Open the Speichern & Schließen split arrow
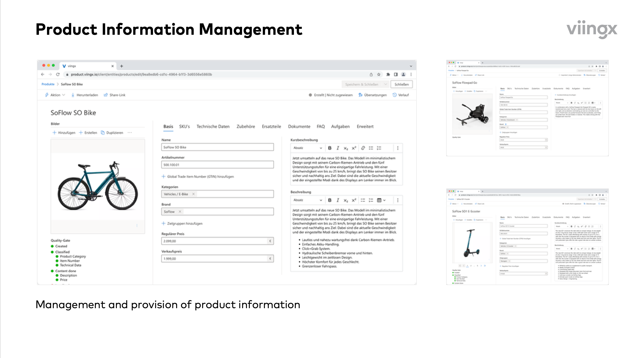 point(386,84)
